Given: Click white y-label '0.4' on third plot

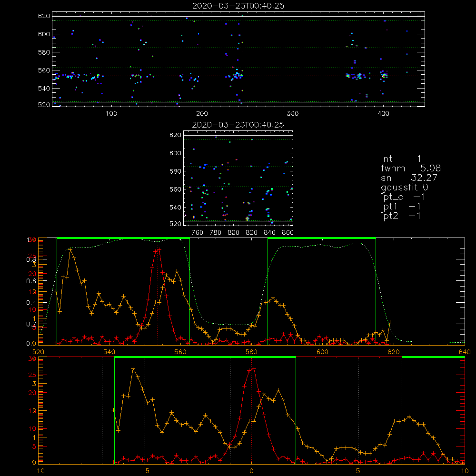Looking at the screenshot, I should coord(31,302).
